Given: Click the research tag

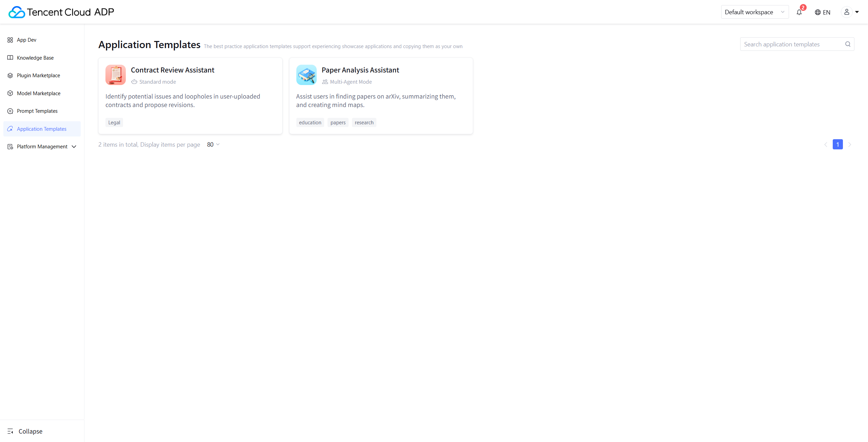Looking at the screenshot, I should 364,123.
